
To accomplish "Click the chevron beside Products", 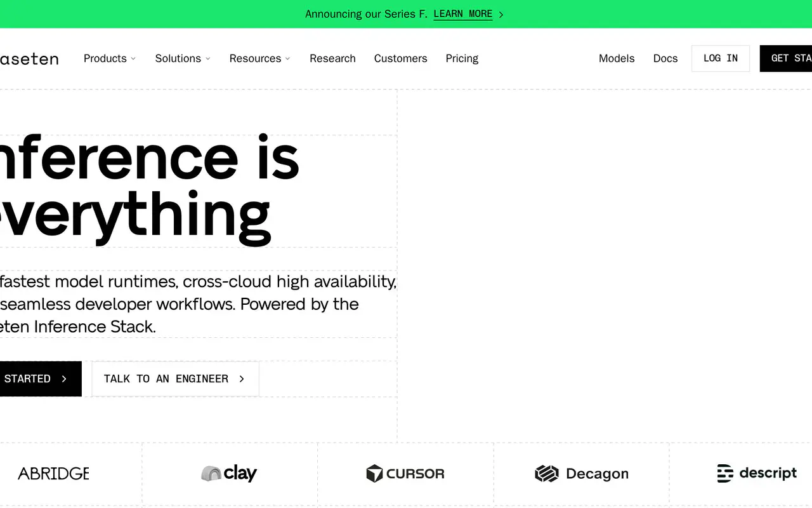I will pyautogui.click(x=133, y=58).
